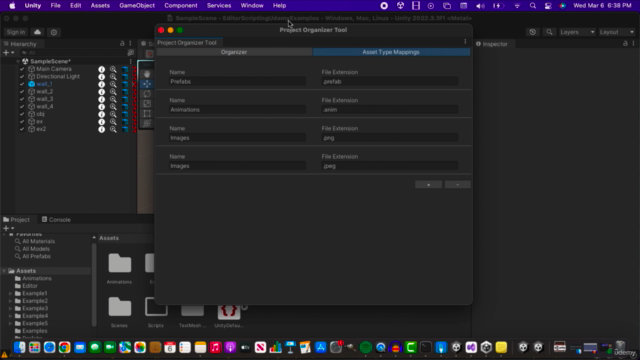Open the Component menu
640x360 pixels.
(181, 6)
